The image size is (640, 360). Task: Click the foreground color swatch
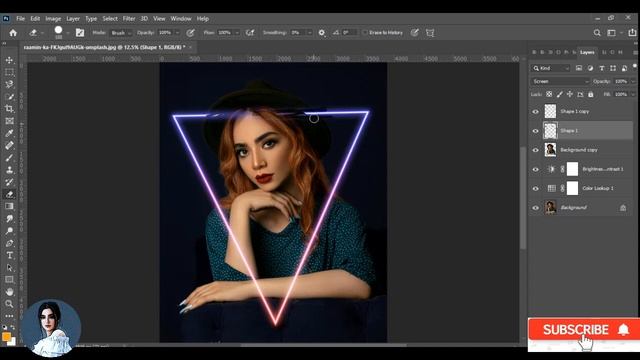coord(6,336)
